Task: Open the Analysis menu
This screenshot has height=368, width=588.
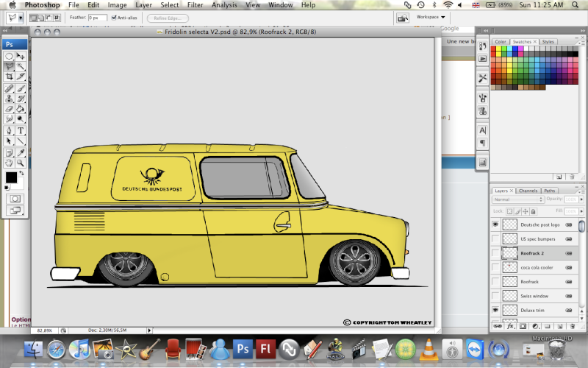Action: coord(224,5)
